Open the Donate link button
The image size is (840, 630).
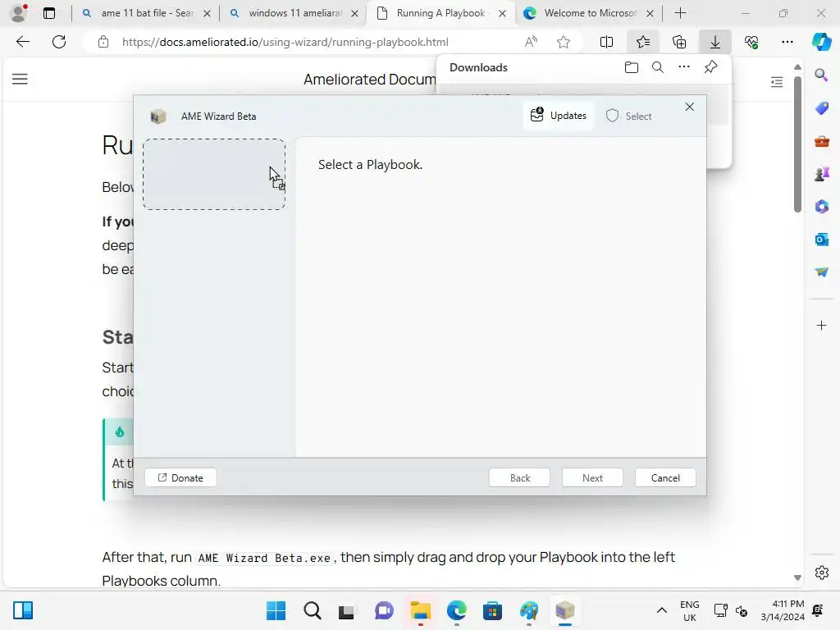180,478
